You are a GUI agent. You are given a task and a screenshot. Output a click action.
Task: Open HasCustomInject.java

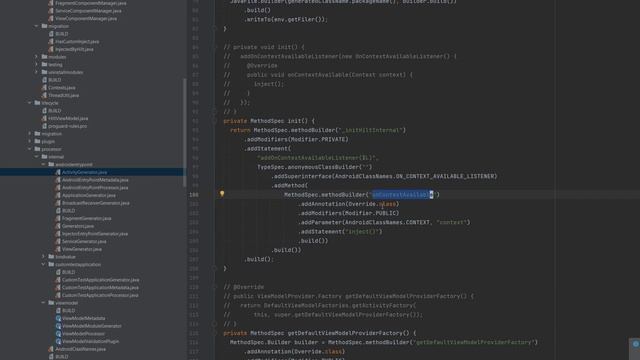click(x=77, y=42)
